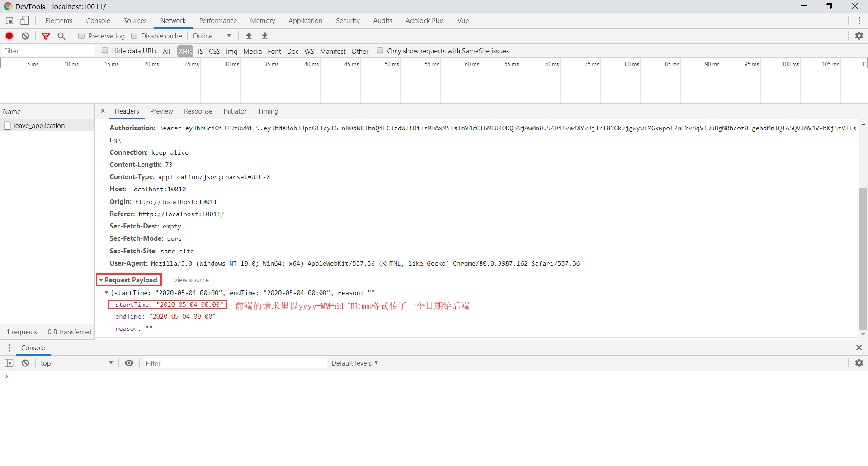The image size is (868, 466).
Task: Switch to the Response tab
Action: [x=198, y=111]
